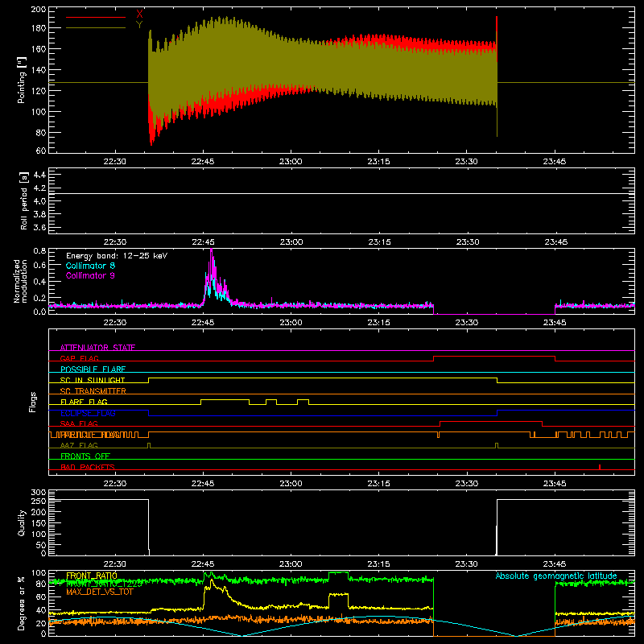Click the cyan 'Collimator 8' label
This screenshot has height=644, width=644.
(90, 266)
